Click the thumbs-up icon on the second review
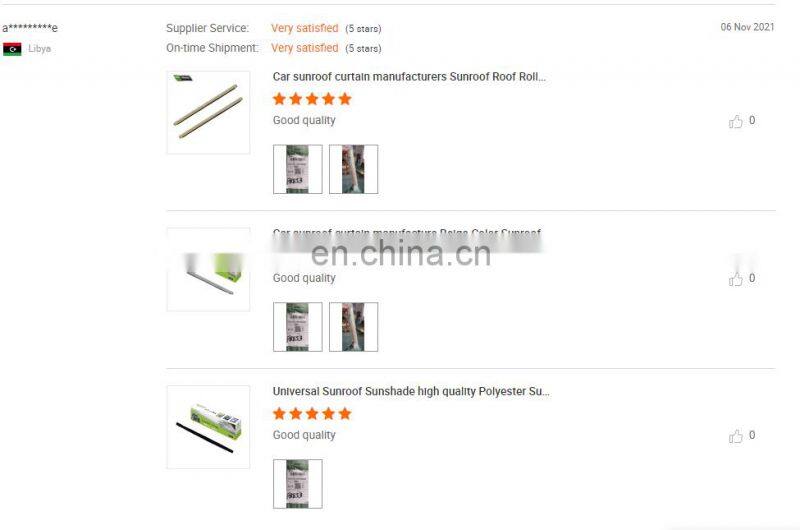The image size is (800, 530). tap(735, 279)
